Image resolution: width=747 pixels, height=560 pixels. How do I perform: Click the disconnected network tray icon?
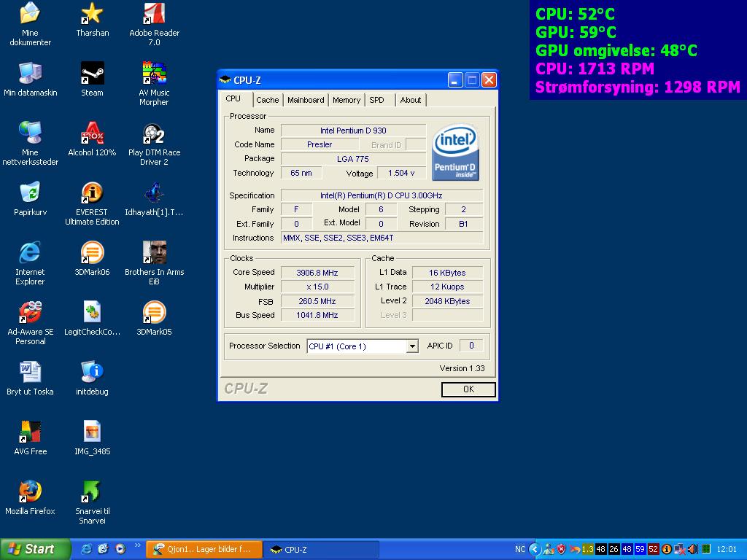[679, 549]
